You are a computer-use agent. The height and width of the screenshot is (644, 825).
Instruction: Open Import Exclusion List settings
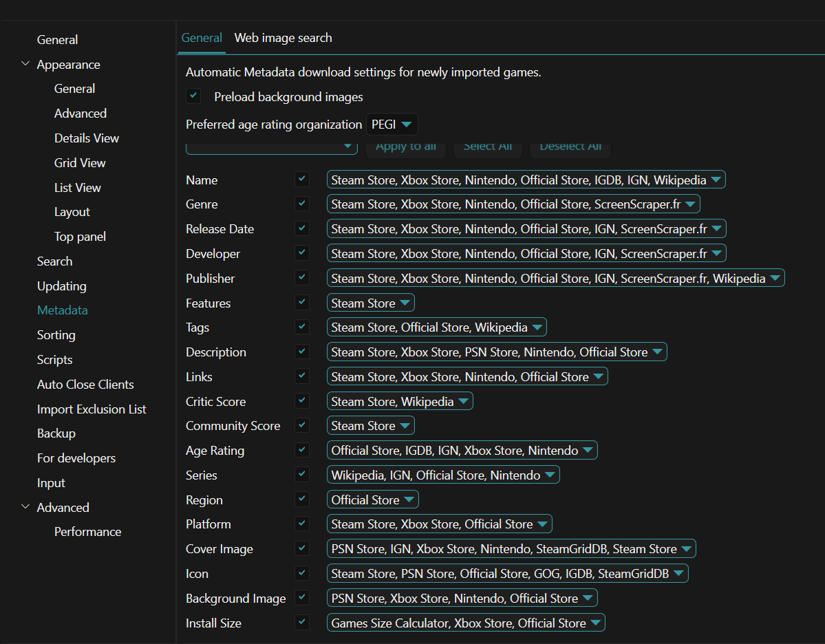(92, 409)
